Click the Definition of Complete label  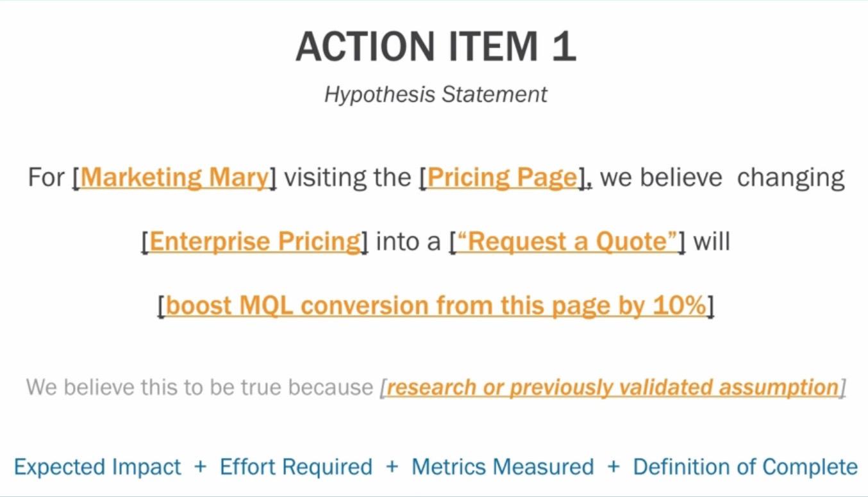[746, 467]
